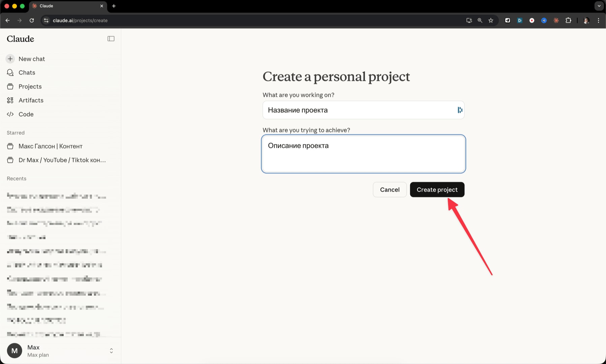Click the Projects folder icon in sidebar
606x364 pixels.
tap(10, 87)
